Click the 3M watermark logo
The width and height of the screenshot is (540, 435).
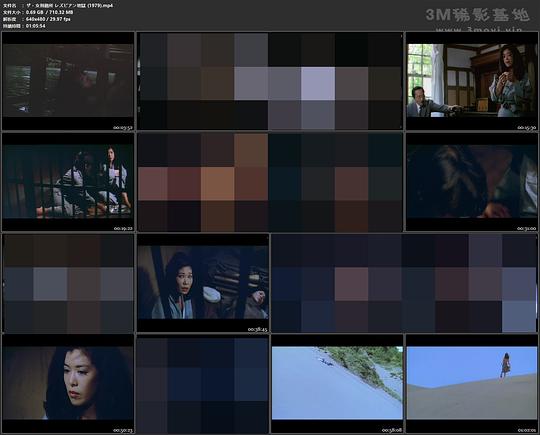click(x=477, y=15)
